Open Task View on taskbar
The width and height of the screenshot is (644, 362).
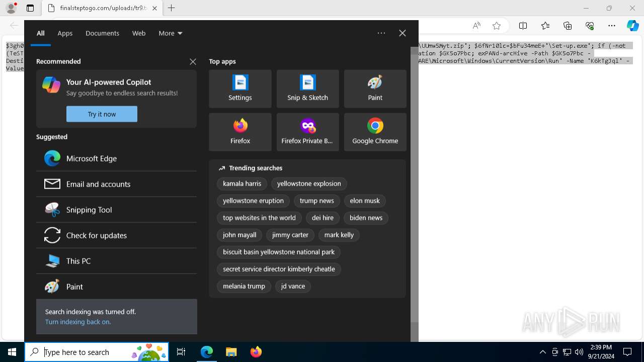pyautogui.click(x=181, y=352)
